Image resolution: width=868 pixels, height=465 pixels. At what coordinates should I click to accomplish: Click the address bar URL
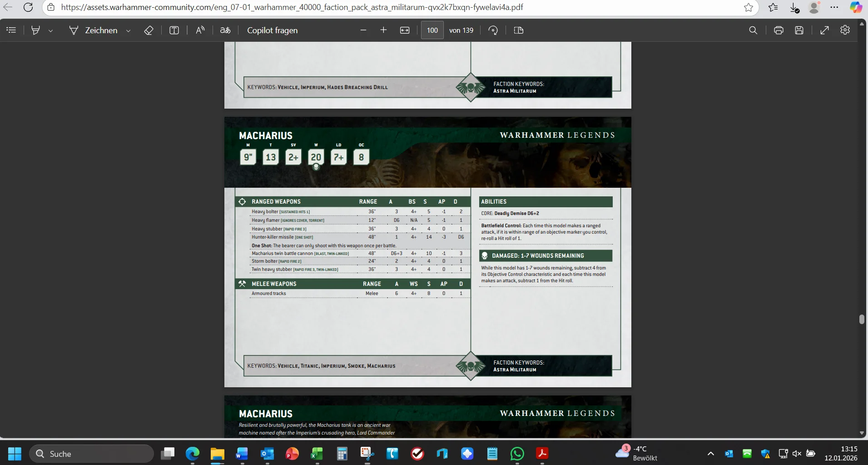coord(292,7)
